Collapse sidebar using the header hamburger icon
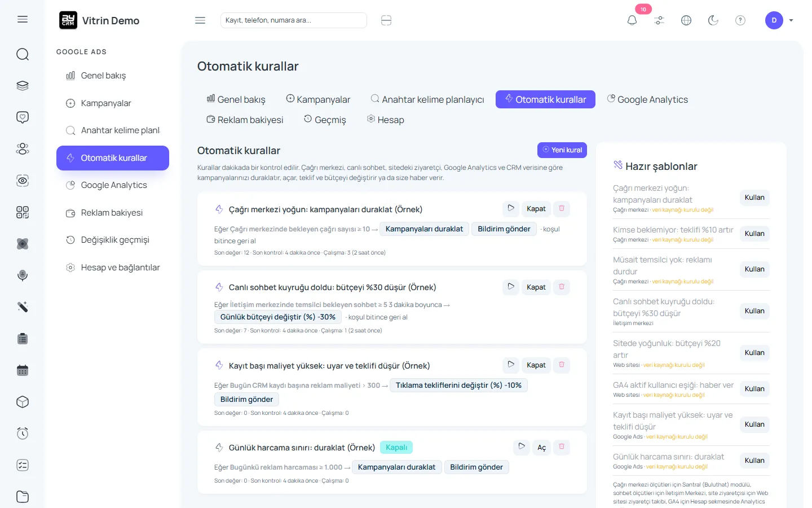This screenshot has height=508, width=812. pos(200,20)
